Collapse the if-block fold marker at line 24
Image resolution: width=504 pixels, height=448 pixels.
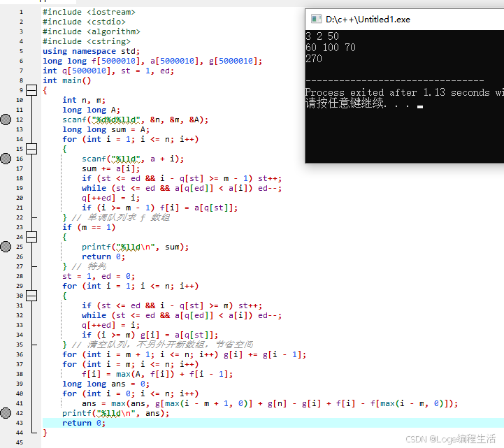coord(31,237)
